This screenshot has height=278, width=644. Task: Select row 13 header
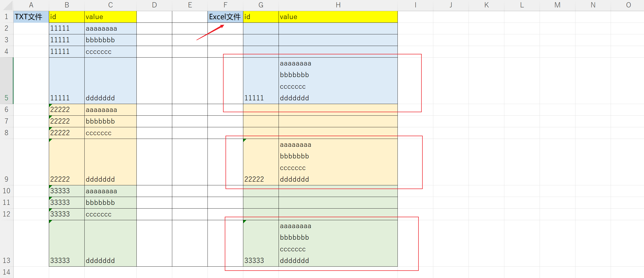tap(6, 243)
